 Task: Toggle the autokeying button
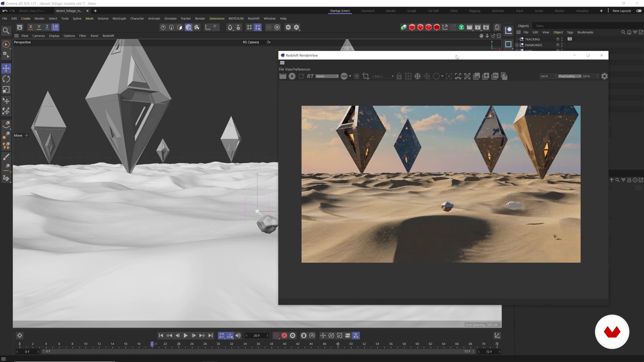coord(284,336)
